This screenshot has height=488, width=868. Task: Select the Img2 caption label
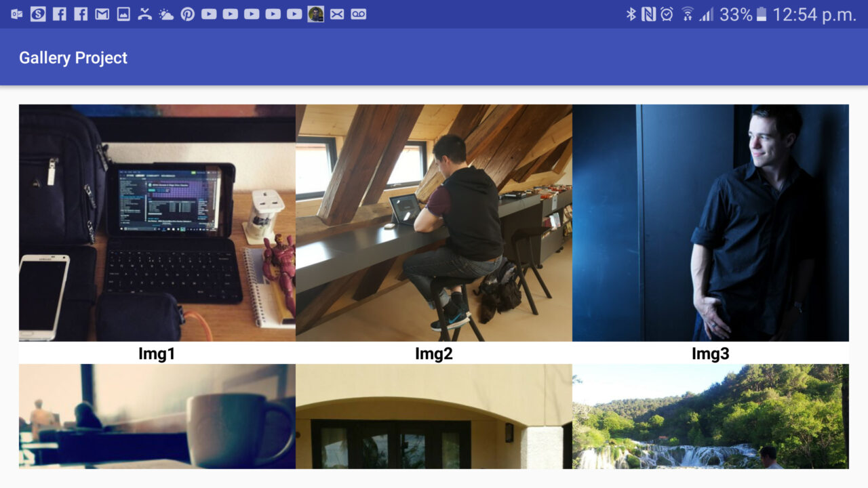click(434, 353)
